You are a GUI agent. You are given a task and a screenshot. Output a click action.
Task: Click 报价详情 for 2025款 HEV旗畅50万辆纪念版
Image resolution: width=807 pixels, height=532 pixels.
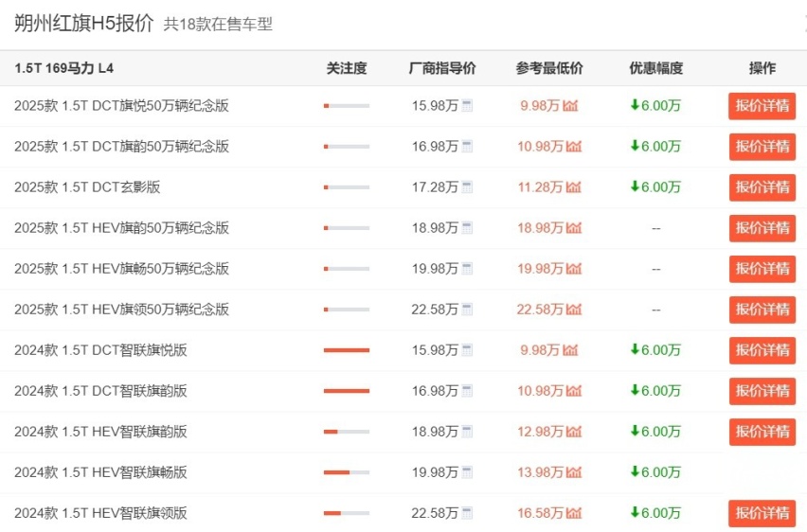point(762,269)
